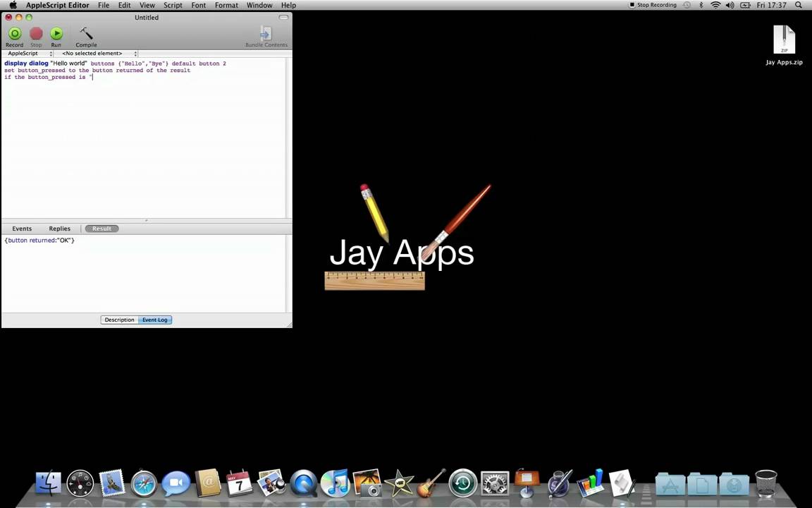Launch Numbers chart icon in the Dock
This screenshot has height=508, width=812.
(x=591, y=483)
